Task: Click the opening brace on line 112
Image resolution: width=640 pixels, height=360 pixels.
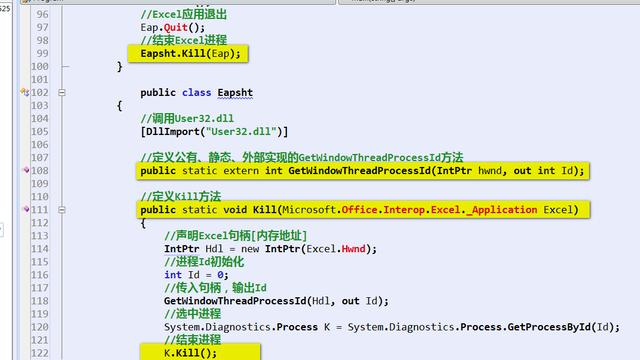Action: [143, 223]
